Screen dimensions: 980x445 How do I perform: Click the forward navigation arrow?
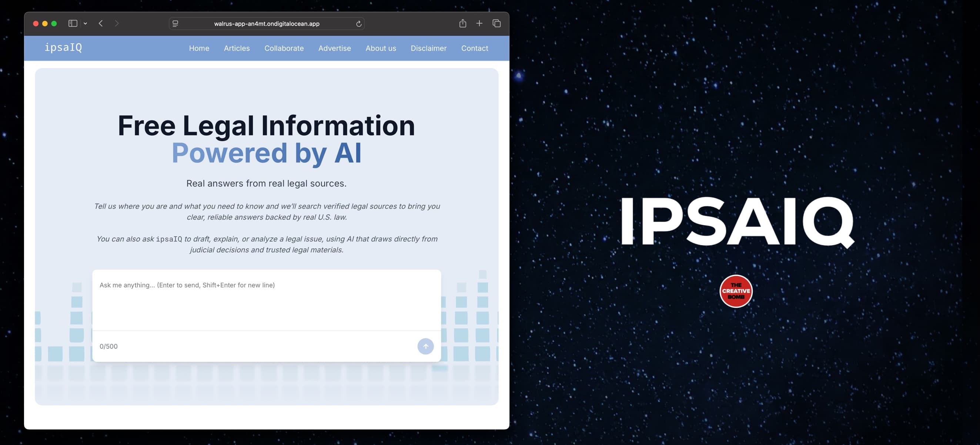point(117,23)
